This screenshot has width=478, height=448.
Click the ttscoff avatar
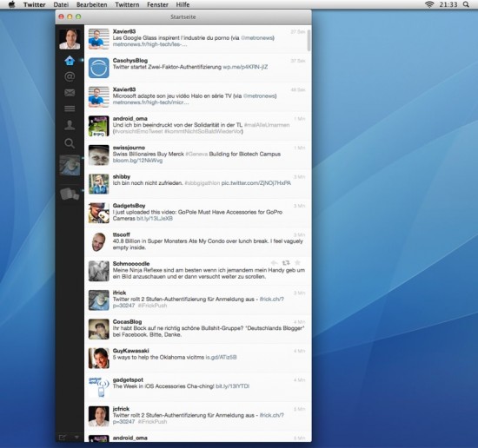tap(99, 242)
